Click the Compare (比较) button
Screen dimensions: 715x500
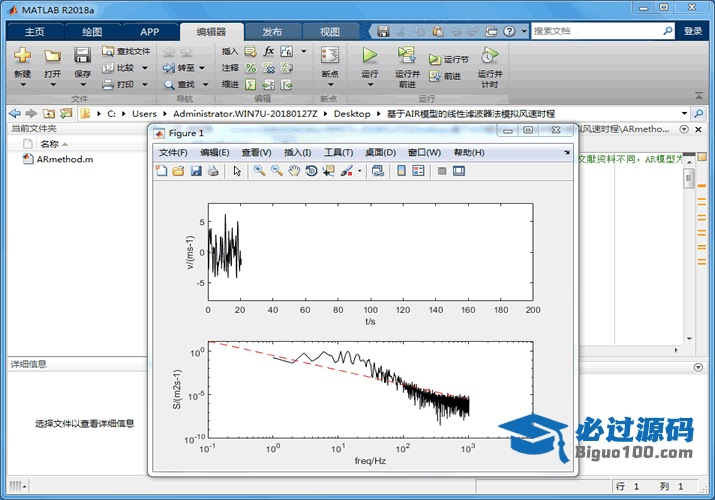(119, 68)
